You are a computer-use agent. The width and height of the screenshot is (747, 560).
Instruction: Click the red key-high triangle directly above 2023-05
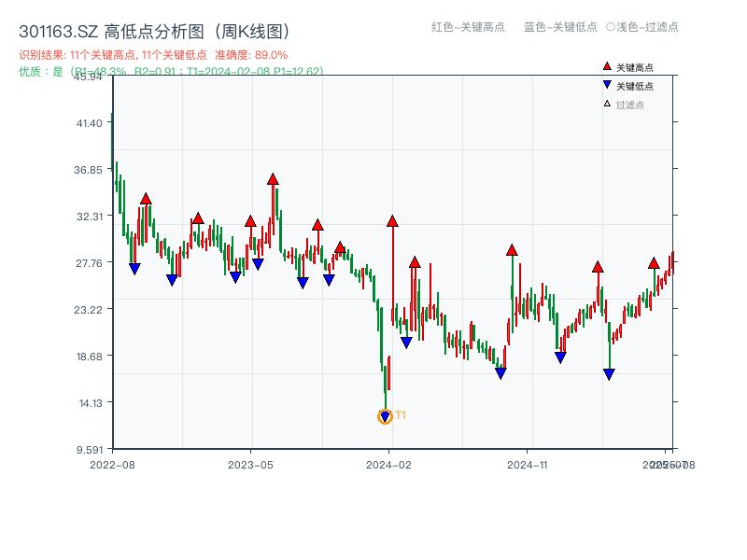(250, 221)
